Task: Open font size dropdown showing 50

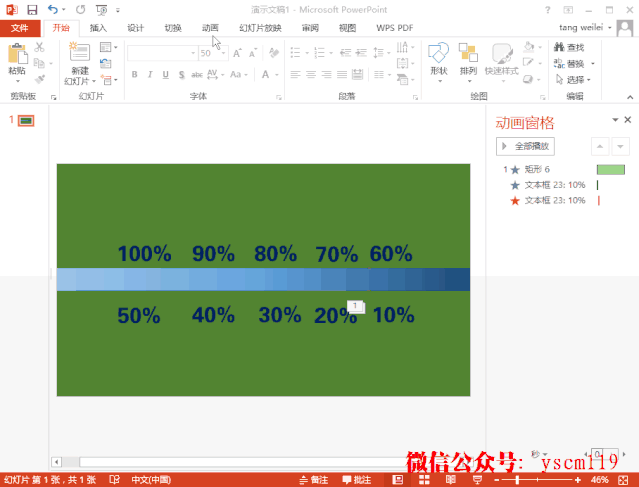Action: [223, 53]
